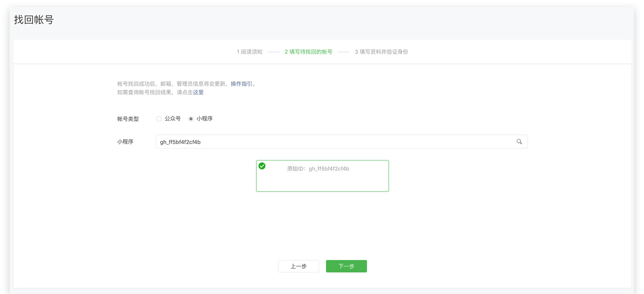Click step 3 填写资料并验证身份

(x=381, y=52)
